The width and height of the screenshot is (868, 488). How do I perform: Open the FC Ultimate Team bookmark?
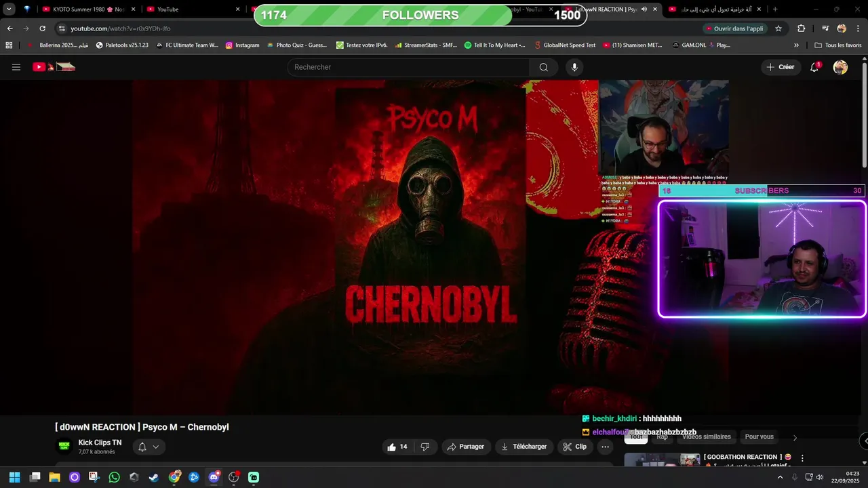(x=187, y=45)
